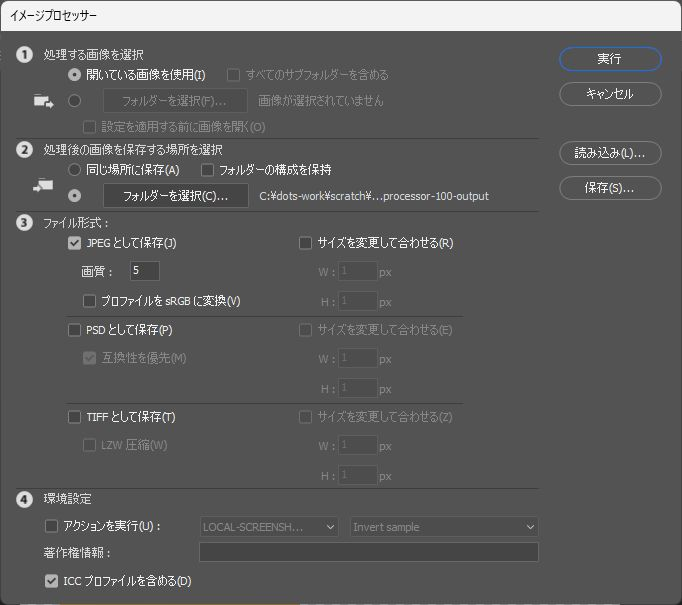The height and width of the screenshot is (605, 682).
Task: Click PSD サイズを変更して合わせる(E) checkbox
Action: [x=305, y=330]
